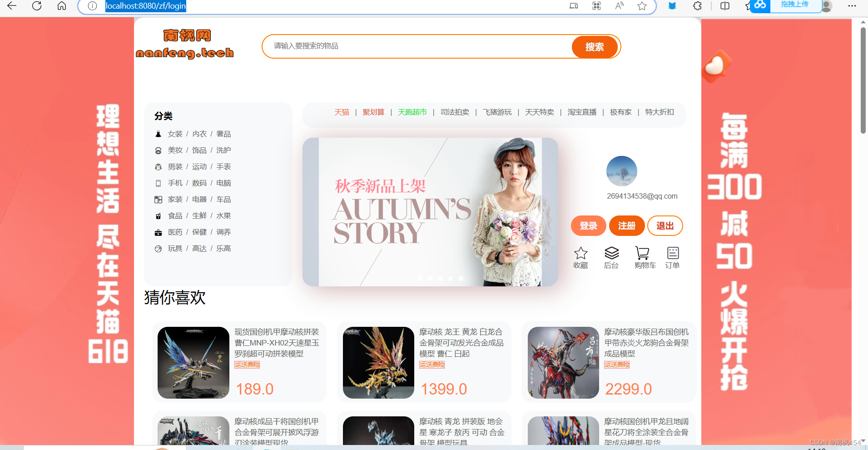This screenshot has width=868, height=450.
Task: Select the 乐高 category
Action: 223,249
